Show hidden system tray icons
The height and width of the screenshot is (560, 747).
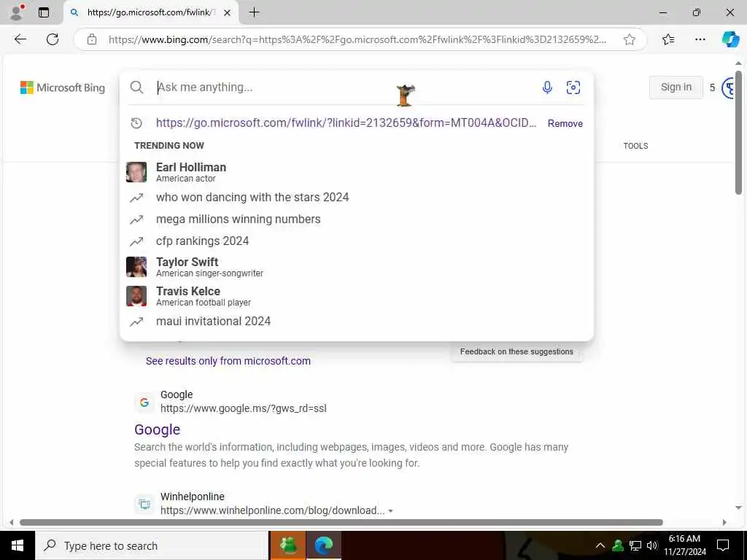click(x=600, y=545)
